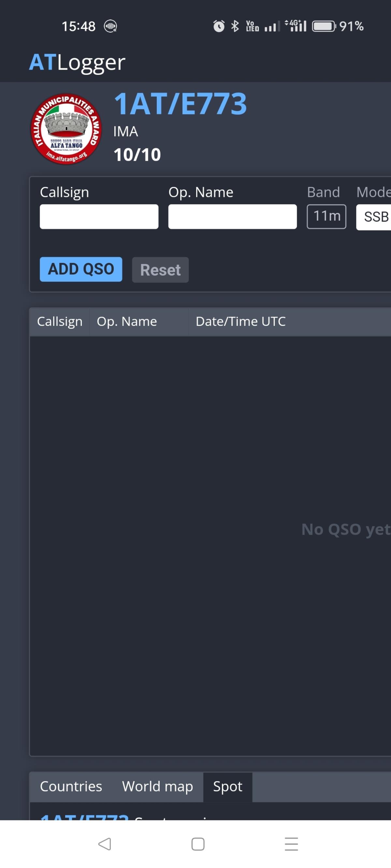The image size is (391, 868).
Task: Tap the Italian Municipalities Award logo
Action: coord(66,129)
